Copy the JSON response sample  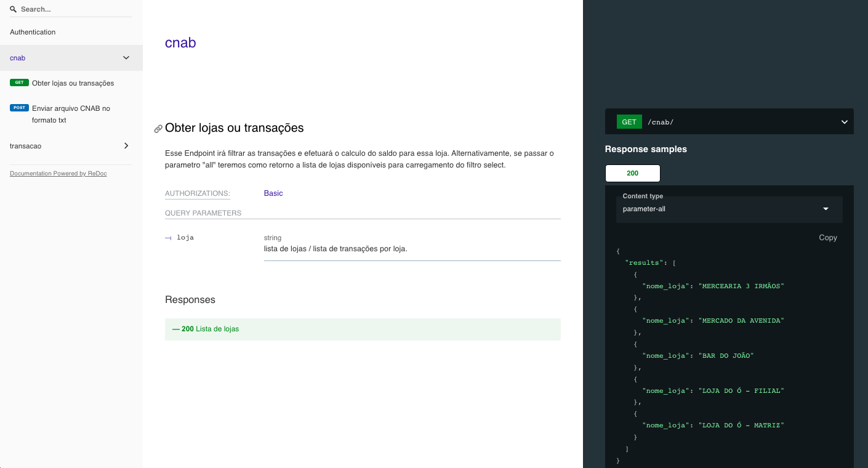[828, 238]
